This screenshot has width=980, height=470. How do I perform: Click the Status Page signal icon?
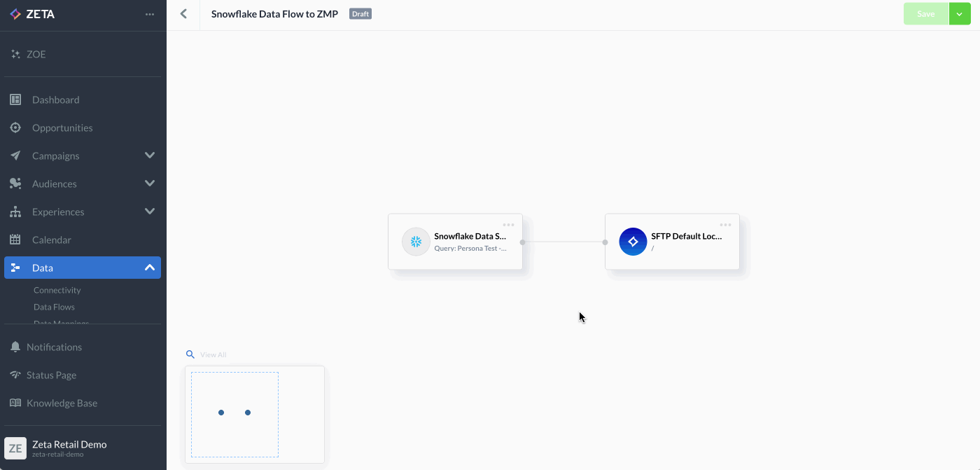15,375
